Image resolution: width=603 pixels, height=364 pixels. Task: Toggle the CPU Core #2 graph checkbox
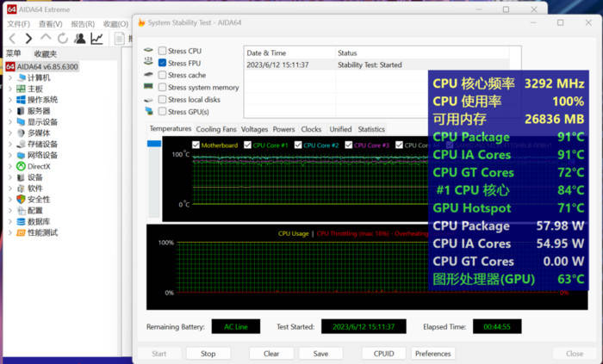(x=298, y=145)
